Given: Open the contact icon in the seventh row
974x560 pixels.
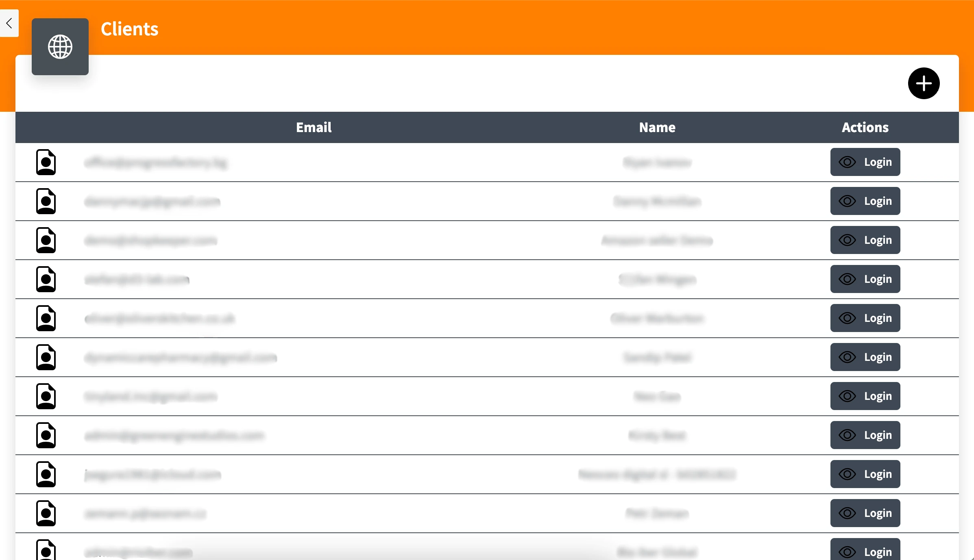Looking at the screenshot, I should 46,396.
